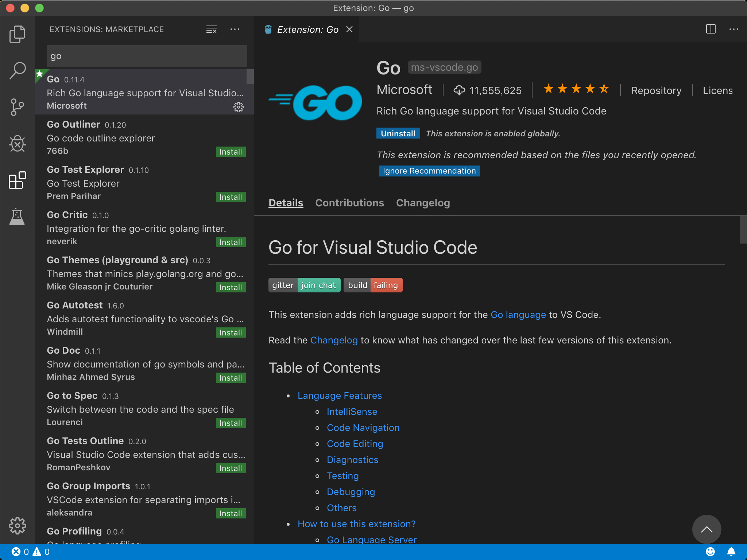
Task: Open warnings indicator in status bar
Action: 41,552
